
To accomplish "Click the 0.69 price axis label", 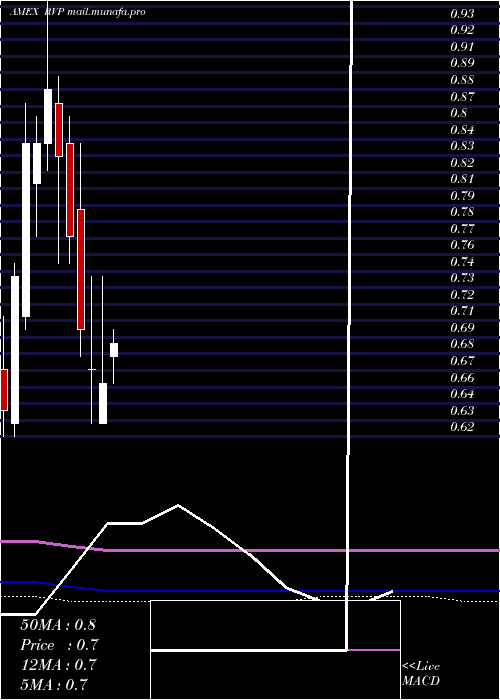I will (x=462, y=328).
